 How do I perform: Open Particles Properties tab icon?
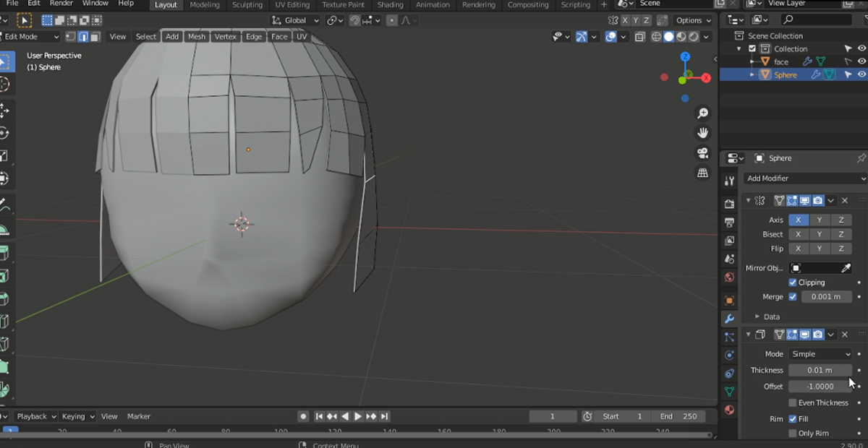tap(729, 337)
